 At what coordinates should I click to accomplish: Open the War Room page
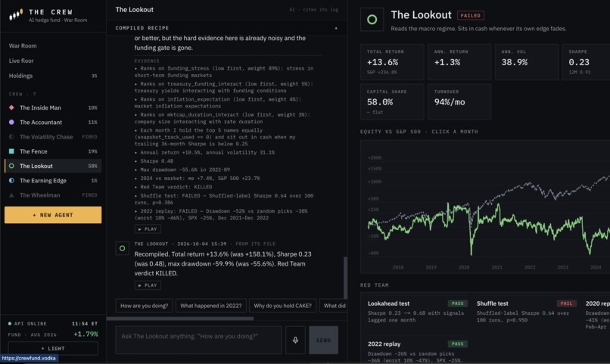click(23, 45)
